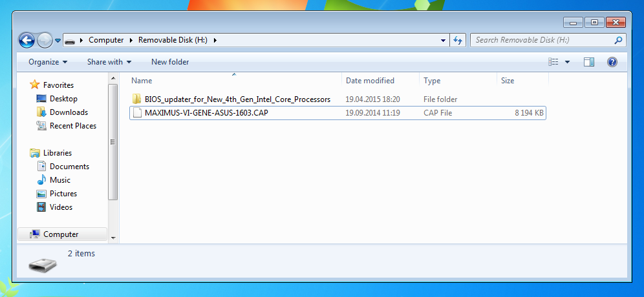Close the Explorer window
Viewport: 644px width, 297px height.
616,23
